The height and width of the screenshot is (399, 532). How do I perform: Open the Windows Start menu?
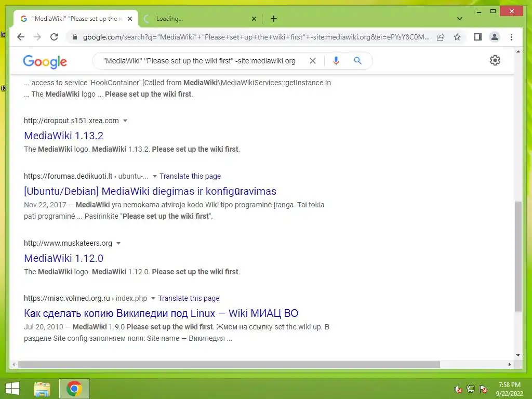(x=12, y=389)
